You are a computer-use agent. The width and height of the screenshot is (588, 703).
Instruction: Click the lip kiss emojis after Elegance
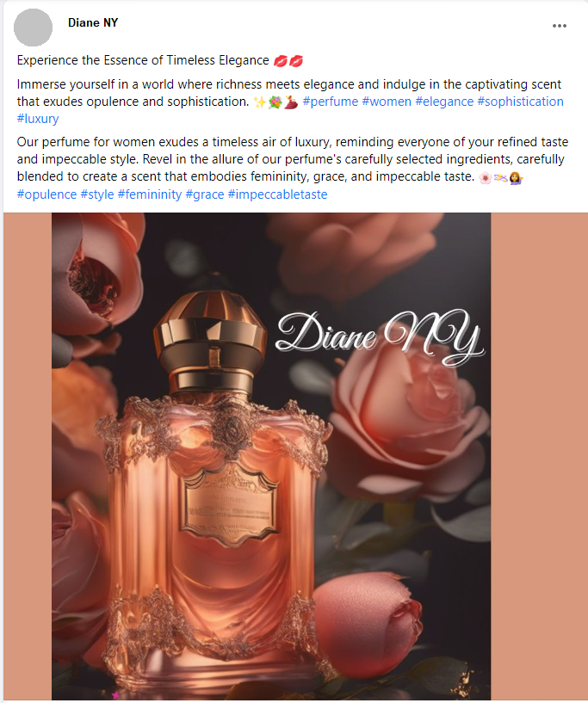tap(288, 60)
